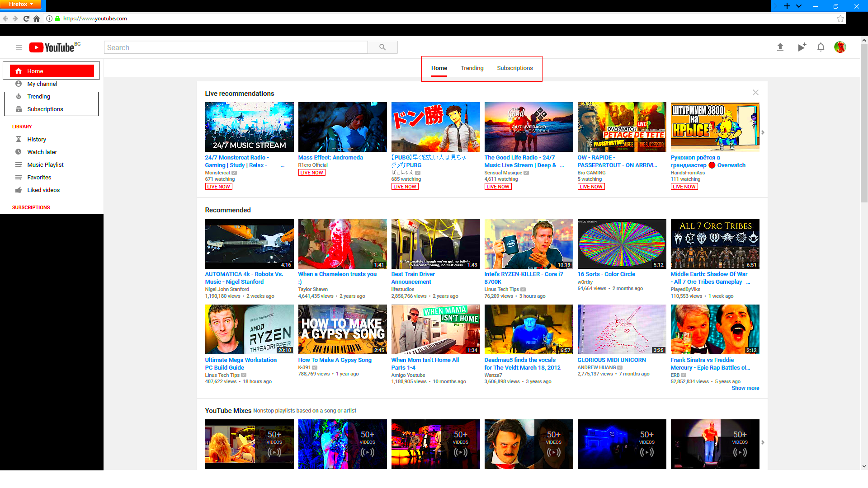Click the SUBSCRIPTIONS sidebar heading
The width and height of the screenshot is (868, 488).
tap(31, 208)
